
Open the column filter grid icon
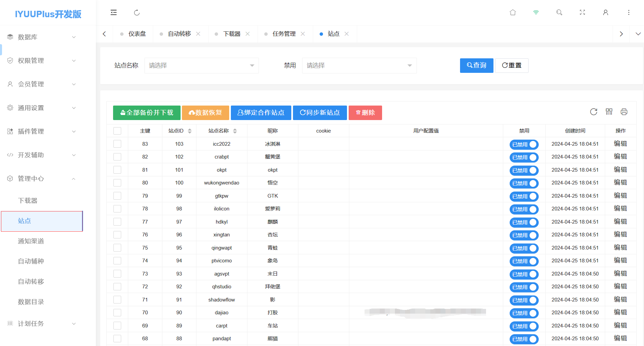coord(609,112)
